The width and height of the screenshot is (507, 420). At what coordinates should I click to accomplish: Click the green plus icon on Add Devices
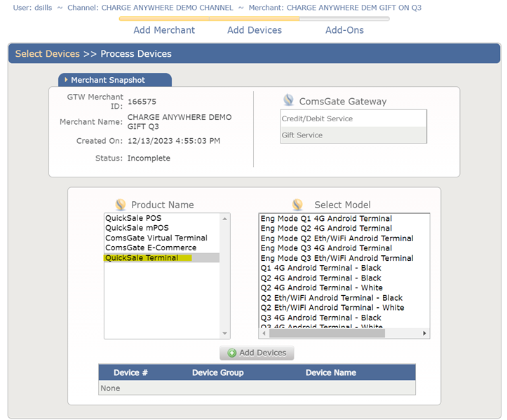(x=232, y=353)
